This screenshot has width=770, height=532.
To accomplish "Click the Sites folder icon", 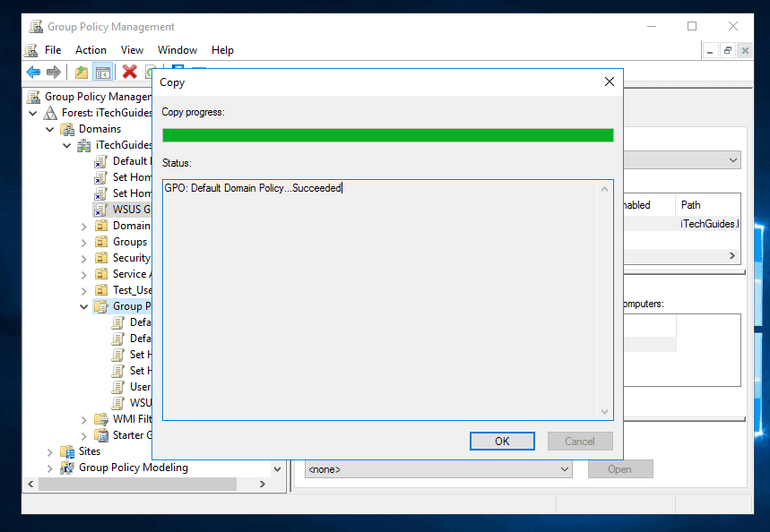I will pos(67,451).
